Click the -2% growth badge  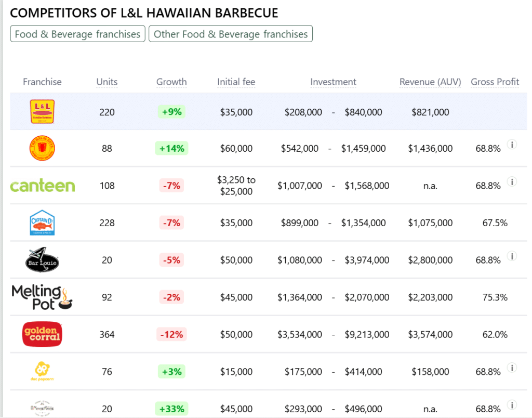(171, 297)
